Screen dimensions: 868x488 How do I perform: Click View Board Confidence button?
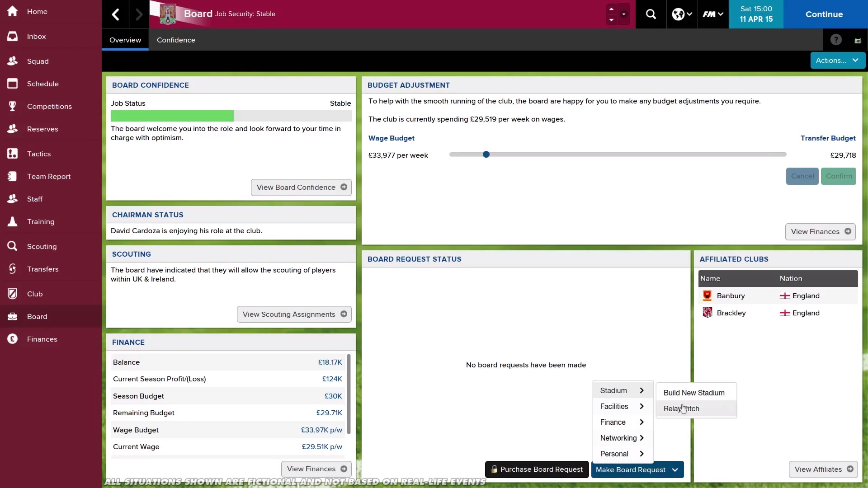[301, 187]
